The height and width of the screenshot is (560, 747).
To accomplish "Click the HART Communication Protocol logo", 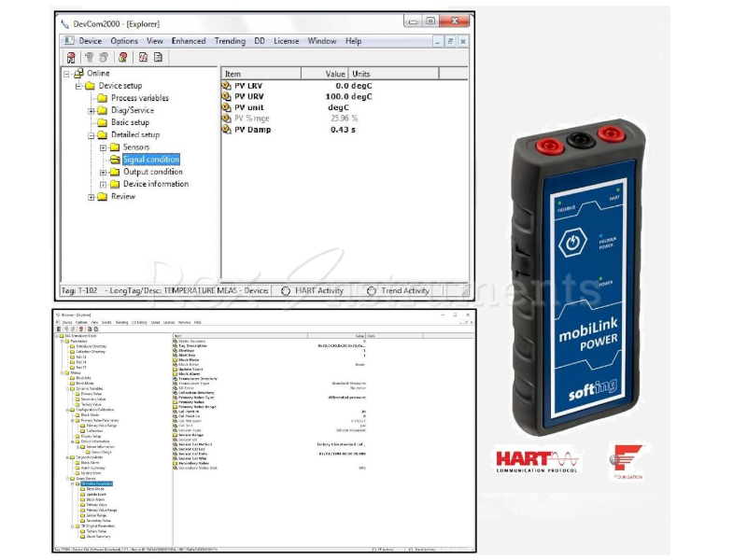I will pos(537,461).
